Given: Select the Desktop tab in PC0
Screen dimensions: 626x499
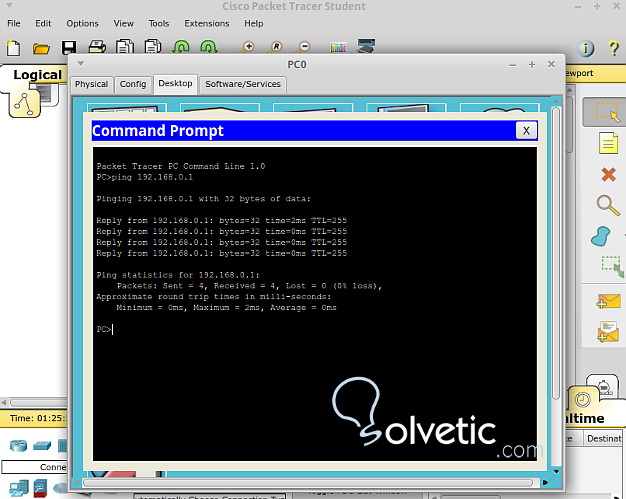Looking at the screenshot, I should click(175, 83).
